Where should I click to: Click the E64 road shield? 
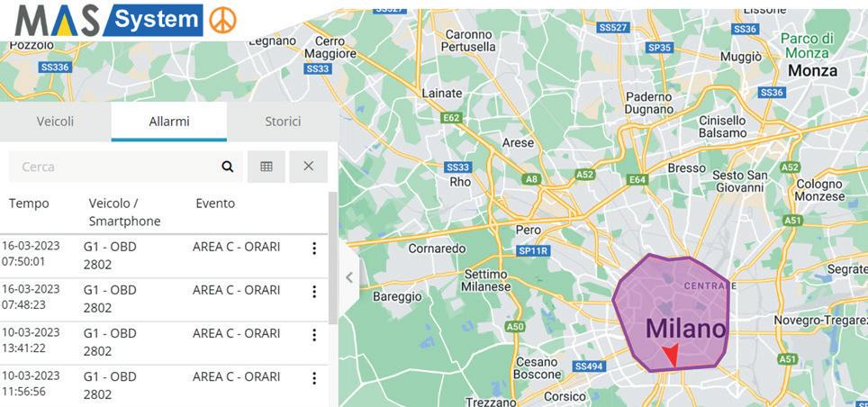[637, 179]
